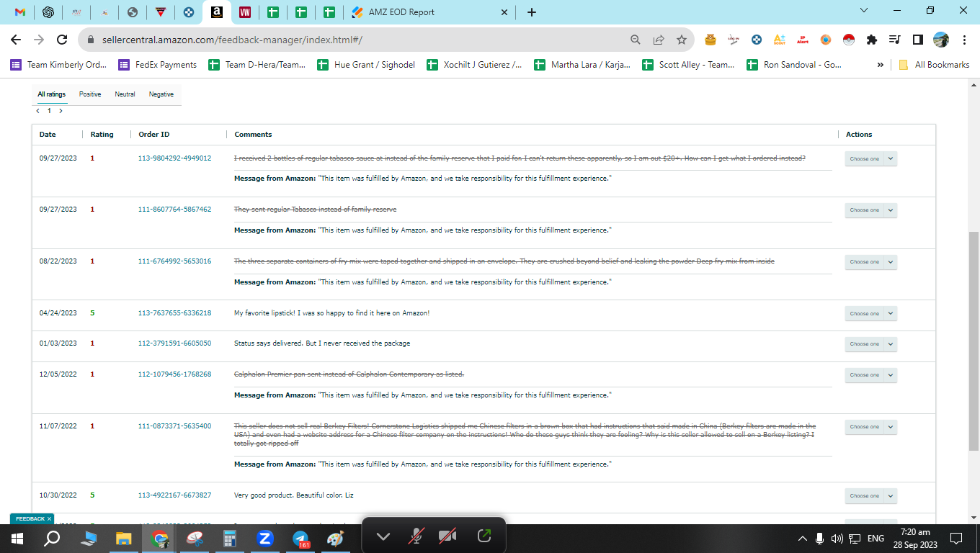Open the AZ Scout extension

779,40
